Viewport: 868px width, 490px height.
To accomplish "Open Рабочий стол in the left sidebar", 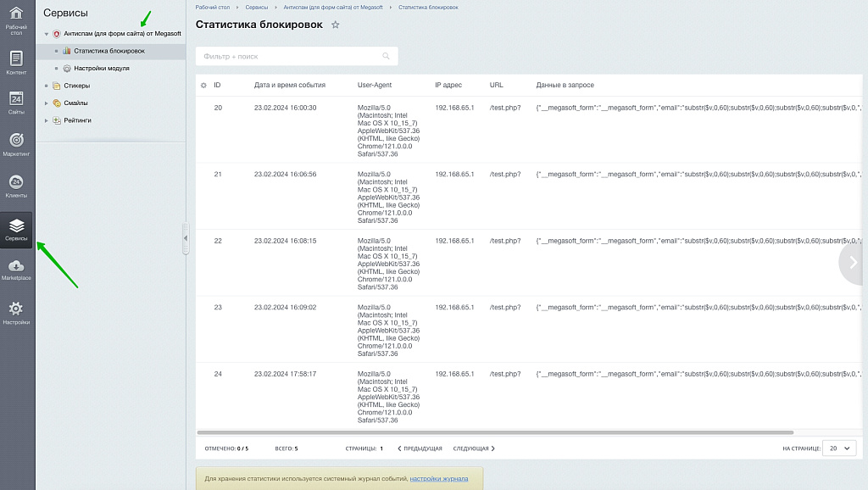I will pos(15,17).
